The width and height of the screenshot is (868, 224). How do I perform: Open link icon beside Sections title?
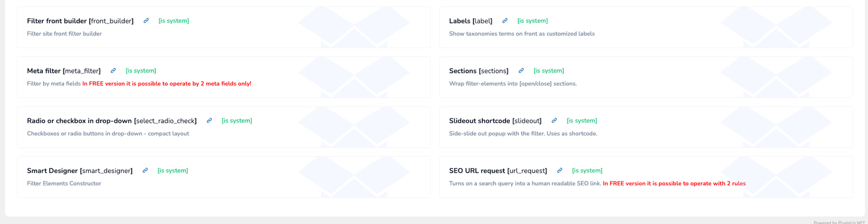[x=521, y=71]
